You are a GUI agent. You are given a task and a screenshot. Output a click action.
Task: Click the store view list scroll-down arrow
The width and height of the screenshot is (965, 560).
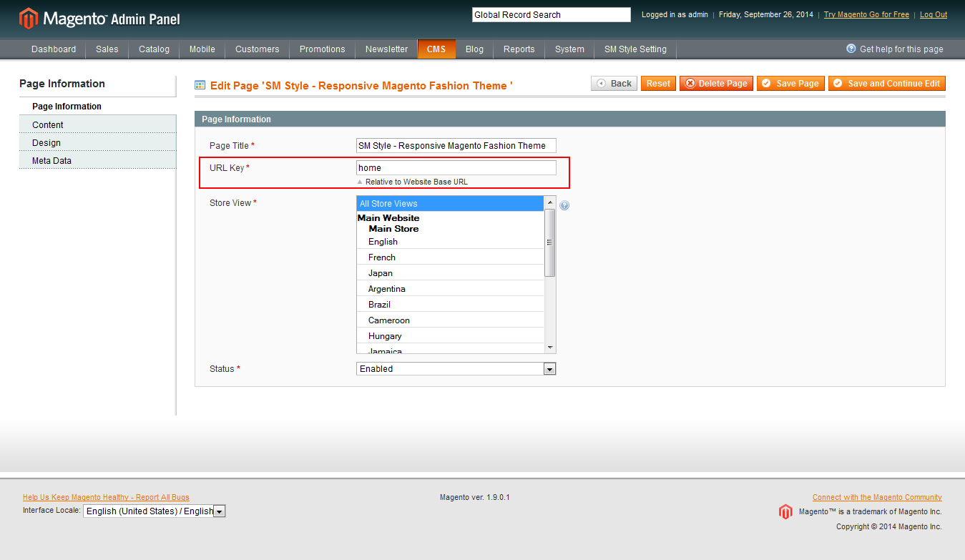point(550,348)
